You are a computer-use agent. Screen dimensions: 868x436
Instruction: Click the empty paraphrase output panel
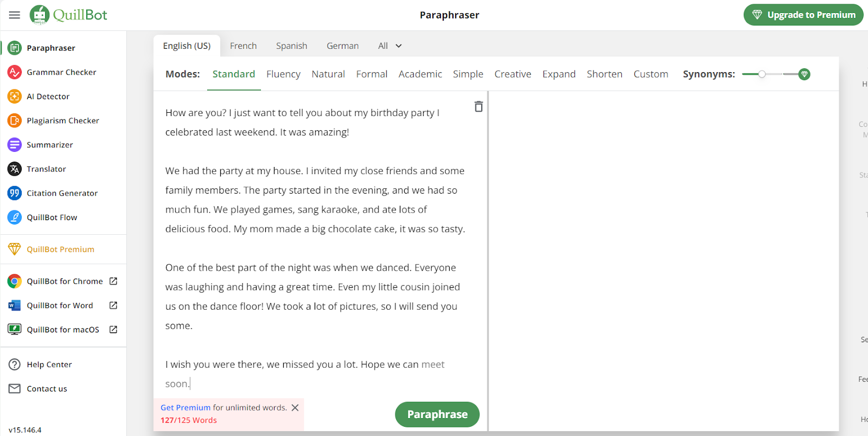664,260
